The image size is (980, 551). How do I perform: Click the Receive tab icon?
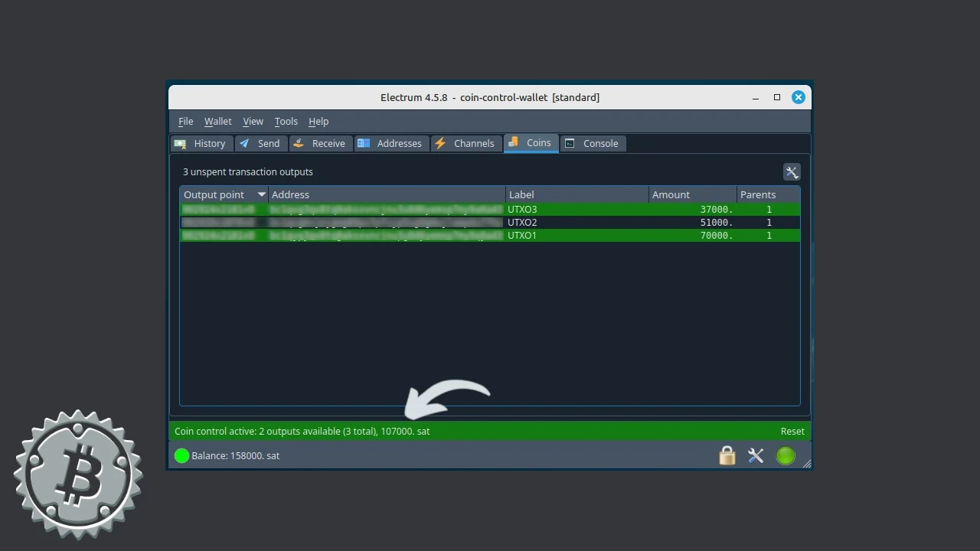(x=299, y=143)
